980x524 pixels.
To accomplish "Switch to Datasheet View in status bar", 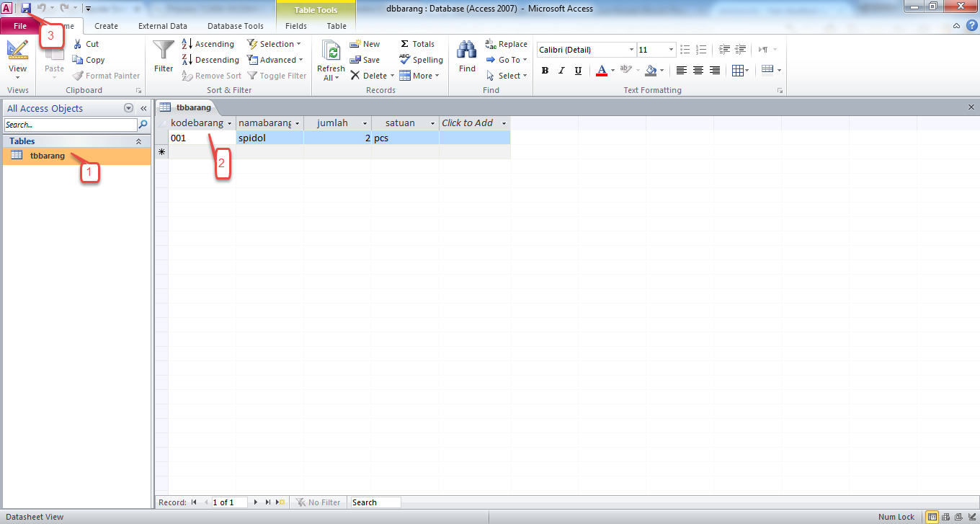I will pyautogui.click(x=932, y=517).
